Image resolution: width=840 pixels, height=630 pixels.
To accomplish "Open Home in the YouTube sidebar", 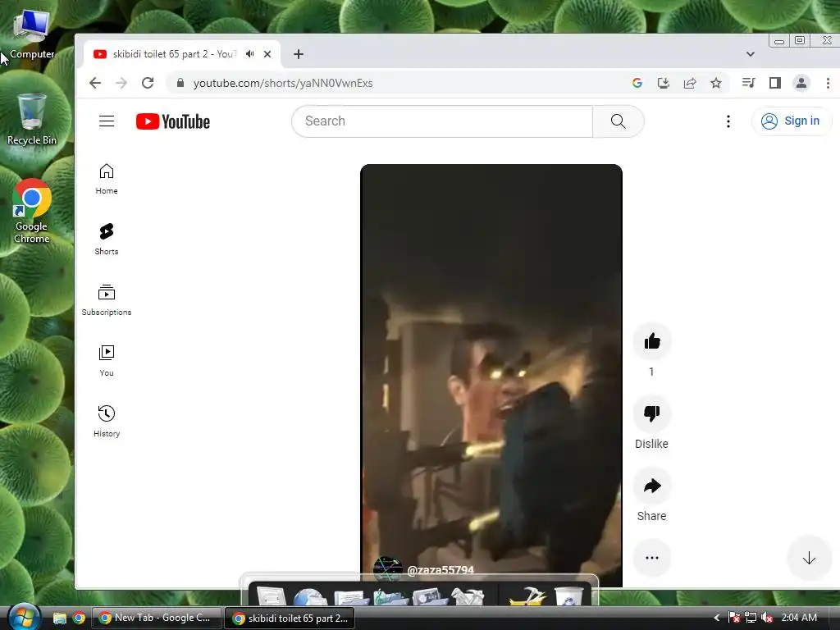I will click(107, 179).
